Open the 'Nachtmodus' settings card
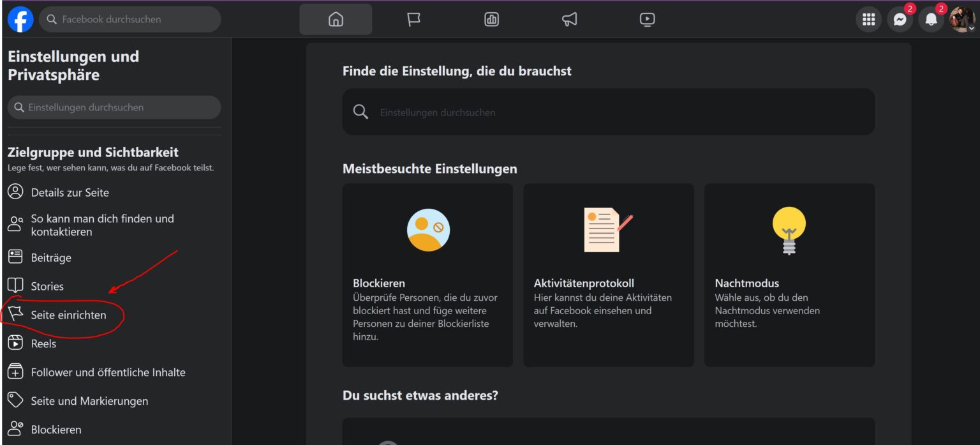Screen dimensions: 980x445 pyautogui.click(x=789, y=275)
